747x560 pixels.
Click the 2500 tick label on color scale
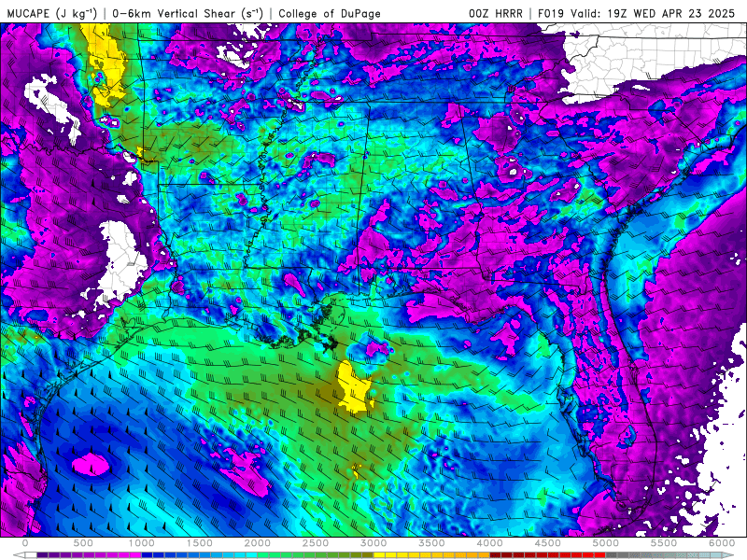[316, 543]
